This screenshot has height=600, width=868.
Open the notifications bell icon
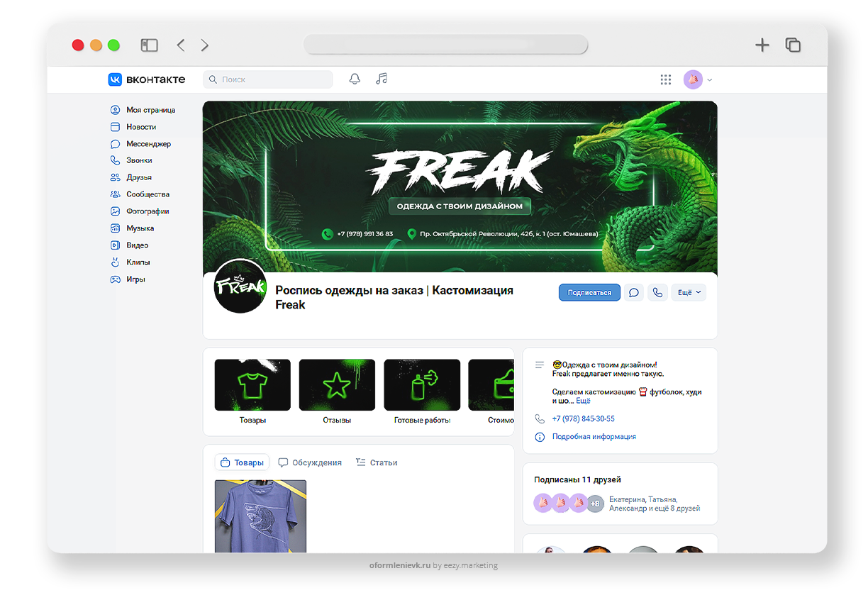click(x=355, y=79)
